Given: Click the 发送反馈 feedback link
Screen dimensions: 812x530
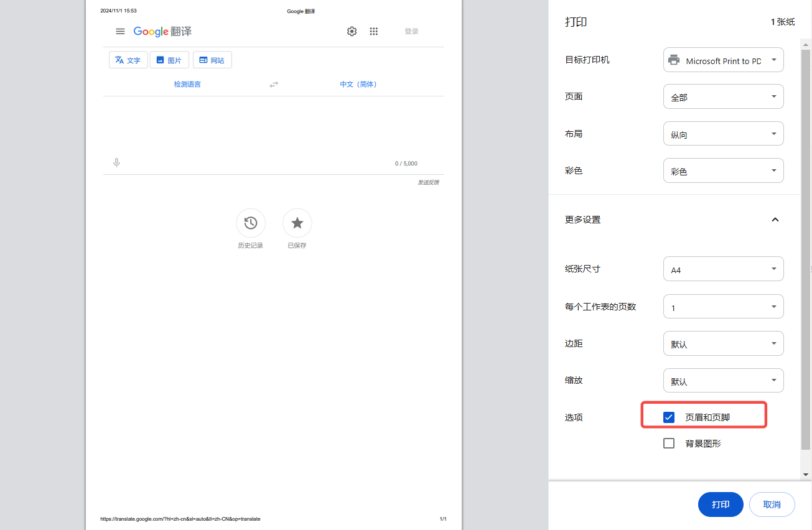Looking at the screenshot, I should point(428,182).
